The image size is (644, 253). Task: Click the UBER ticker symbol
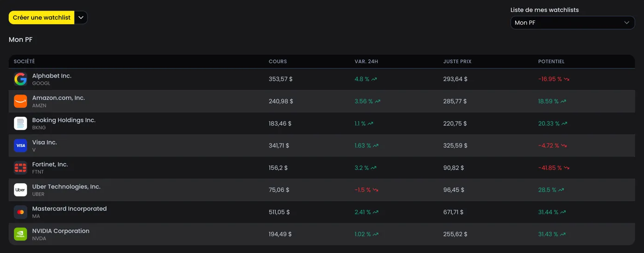click(x=38, y=194)
